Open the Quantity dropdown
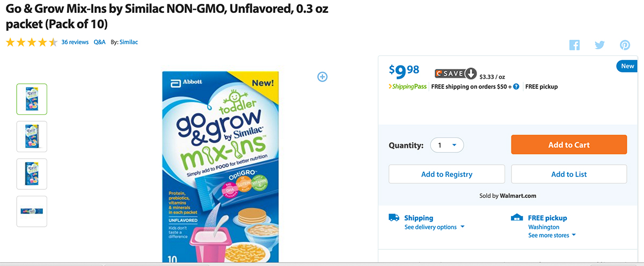Screen dimensions: 644x266 coord(447,145)
